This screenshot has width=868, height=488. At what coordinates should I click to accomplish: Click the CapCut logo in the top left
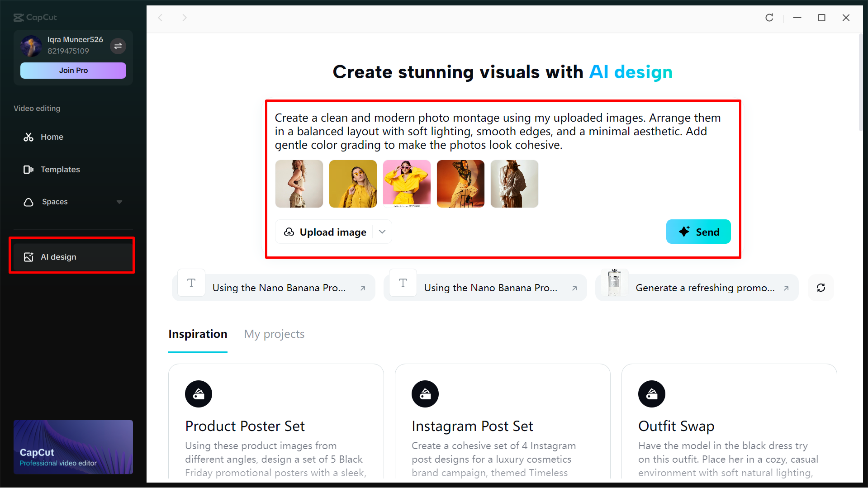pyautogui.click(x=34, y=18)
